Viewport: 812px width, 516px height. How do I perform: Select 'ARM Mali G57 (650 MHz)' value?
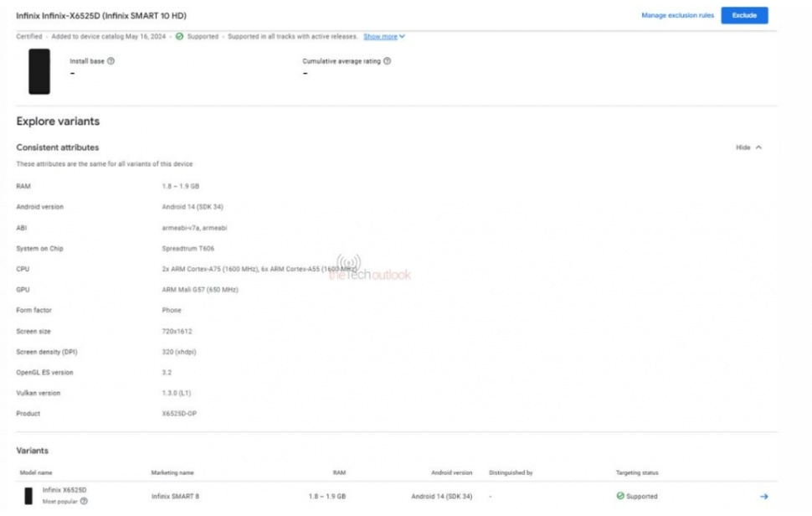pos(200,290)
